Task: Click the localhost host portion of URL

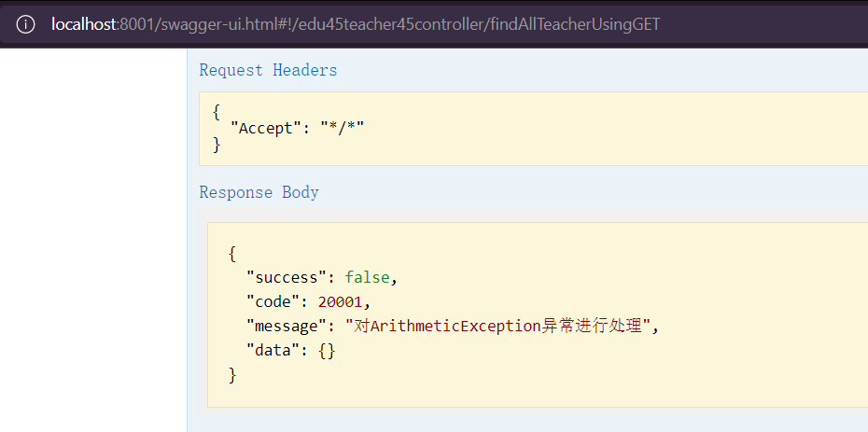Action: pos(85,24)
